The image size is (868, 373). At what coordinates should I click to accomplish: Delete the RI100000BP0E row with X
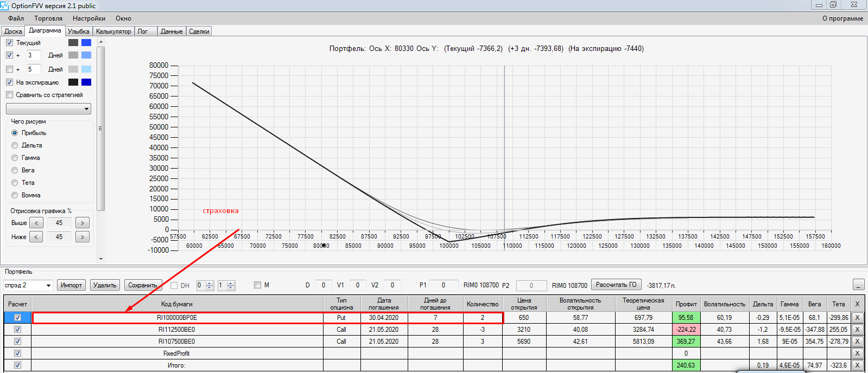[857, 318]
